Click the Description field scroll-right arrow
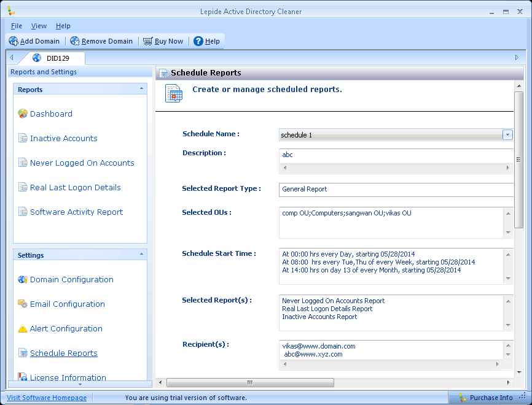 [507, 168]
